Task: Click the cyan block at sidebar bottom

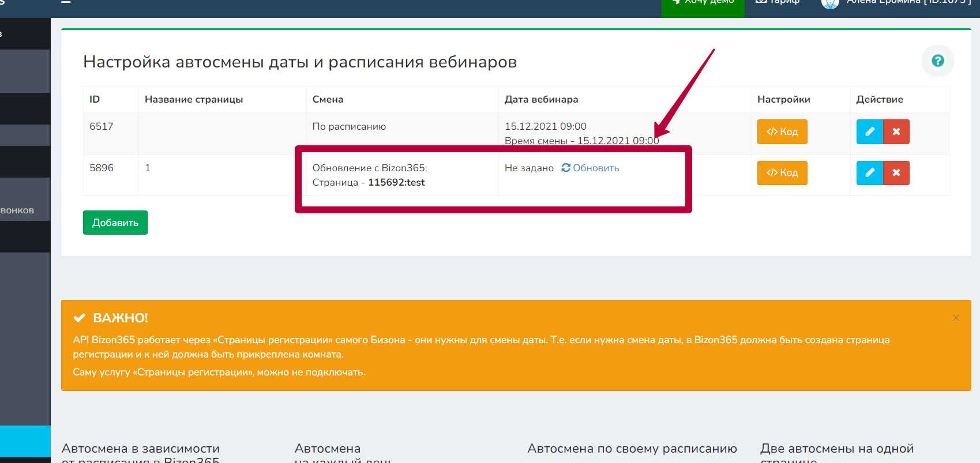Action: coord(25,441)
